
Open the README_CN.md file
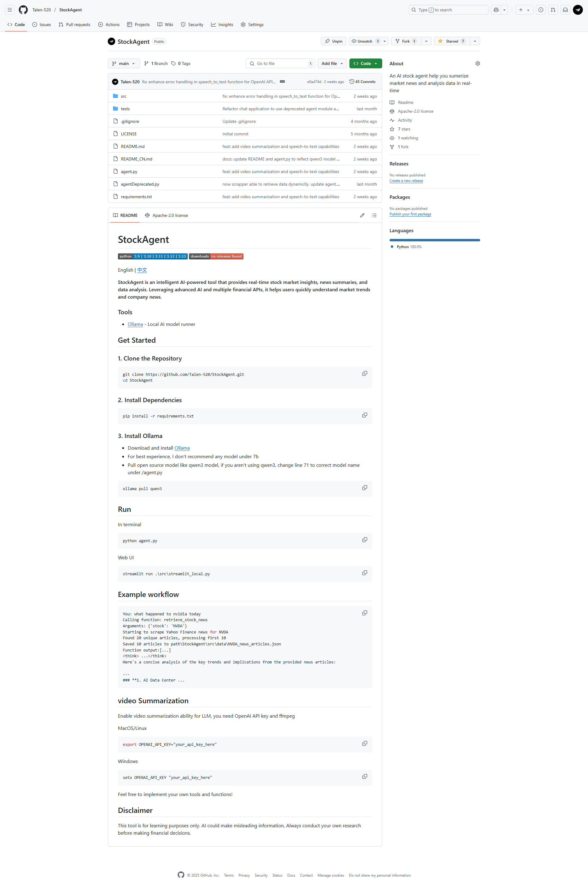tap(137, 159)
